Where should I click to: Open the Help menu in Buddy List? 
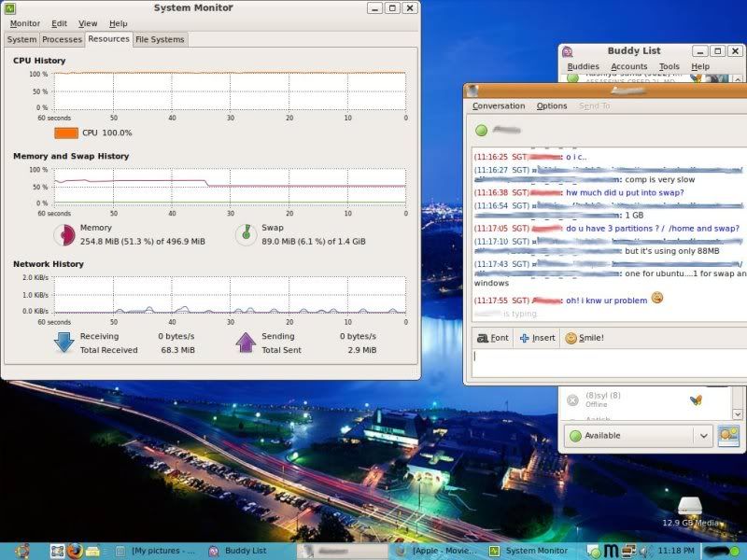pos(700,66)
